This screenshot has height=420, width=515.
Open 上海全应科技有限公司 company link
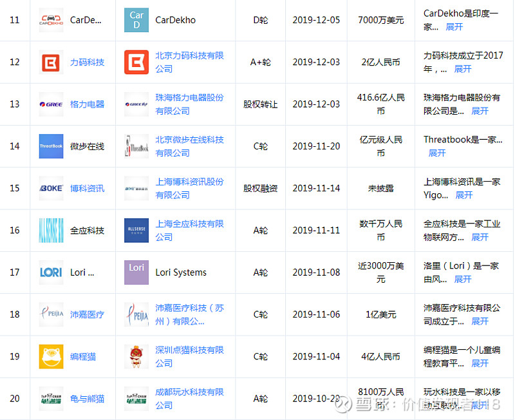pos(189,231)
